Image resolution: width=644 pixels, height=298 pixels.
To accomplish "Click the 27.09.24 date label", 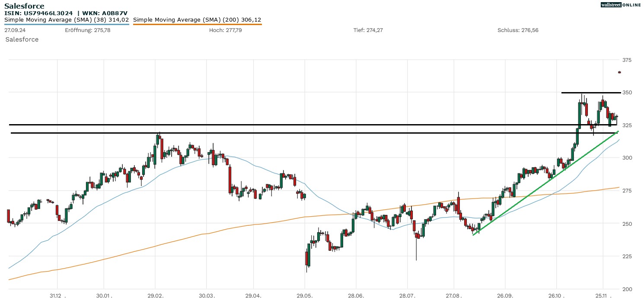I will (14, 30).
